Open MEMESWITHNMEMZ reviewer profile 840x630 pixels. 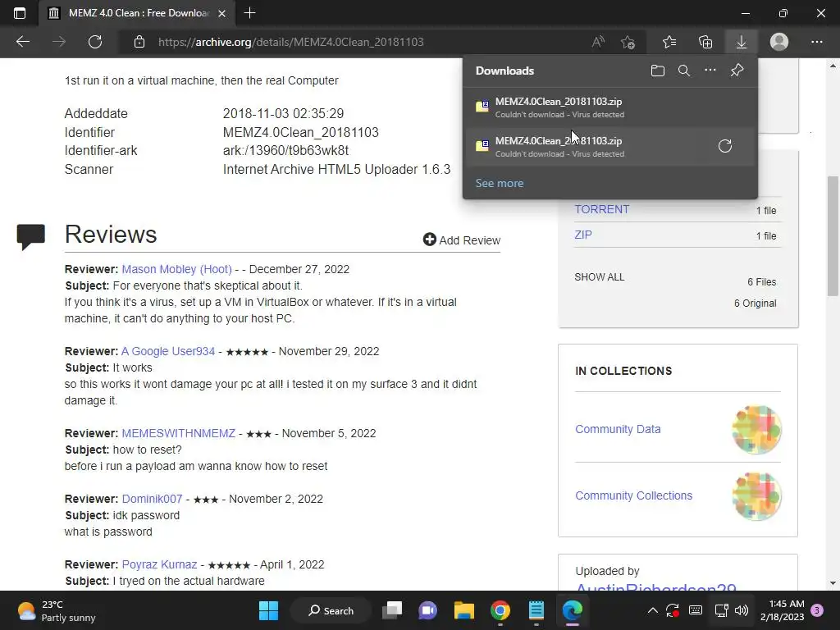tap(178, 433)
